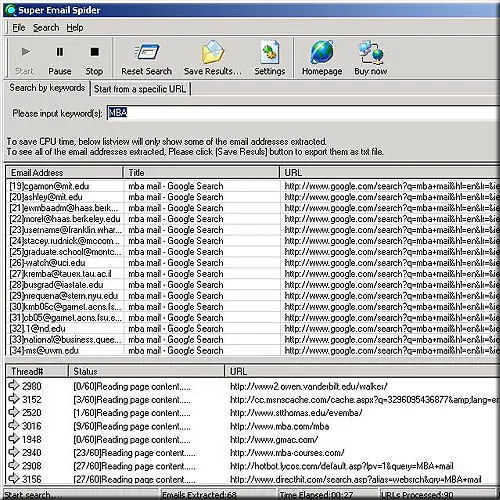The width and height of the screenshot is (500, 500).
Task: Click arrow icon for thread 3156
Action: (14, 478)
